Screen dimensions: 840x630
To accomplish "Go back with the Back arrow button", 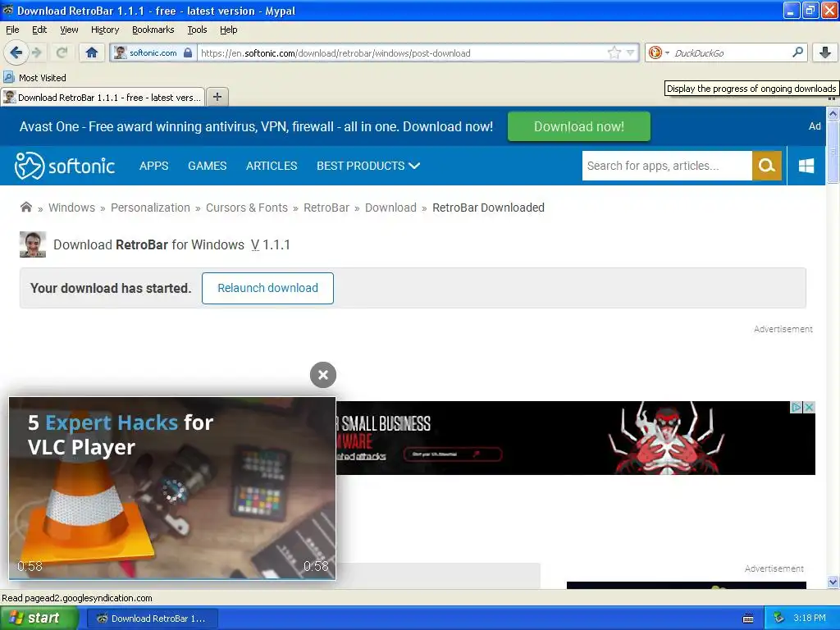I will pos(16,52).
